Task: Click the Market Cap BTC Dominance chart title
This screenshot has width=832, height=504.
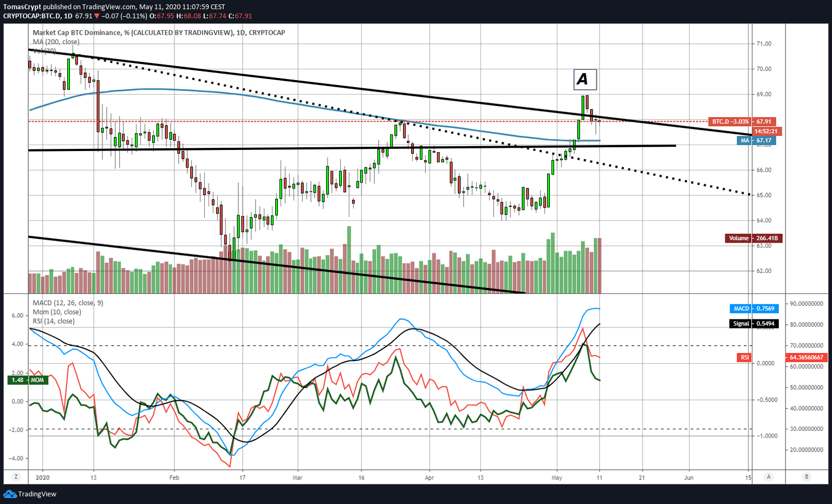Action: coord(159,32)
